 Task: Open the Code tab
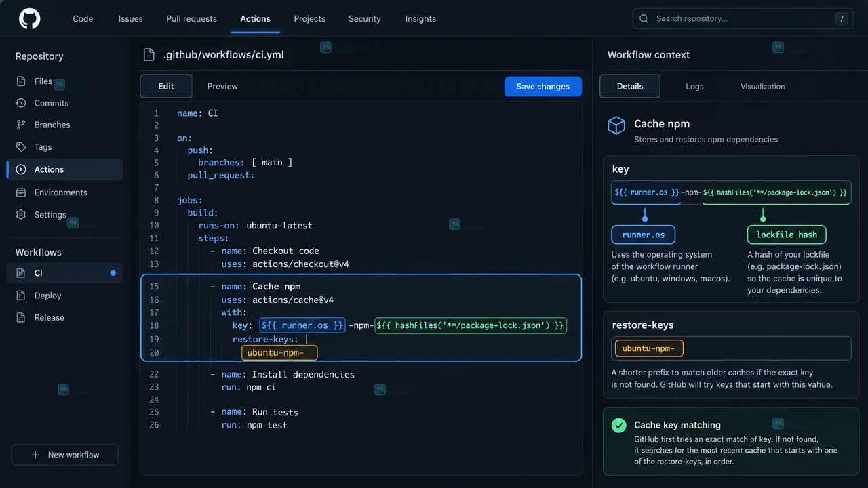pyautogui.click(x=83, y=19)
